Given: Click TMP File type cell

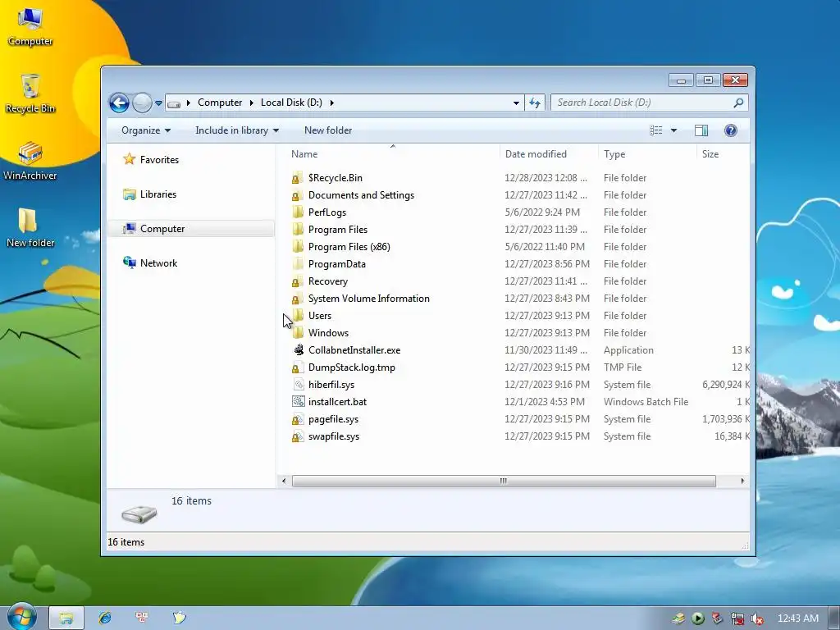Looking at the screenshot, I should pos(623,367).
